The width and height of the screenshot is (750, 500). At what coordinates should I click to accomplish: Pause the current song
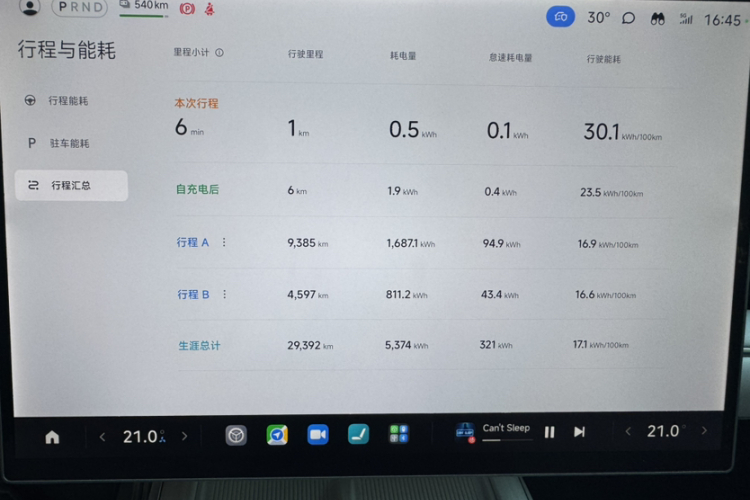click(x=550, y=433)
